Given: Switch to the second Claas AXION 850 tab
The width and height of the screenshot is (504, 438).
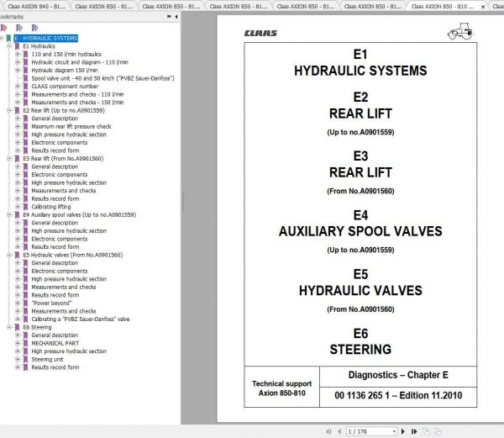Looking at the screenshot, I should [x=171, y=6].
